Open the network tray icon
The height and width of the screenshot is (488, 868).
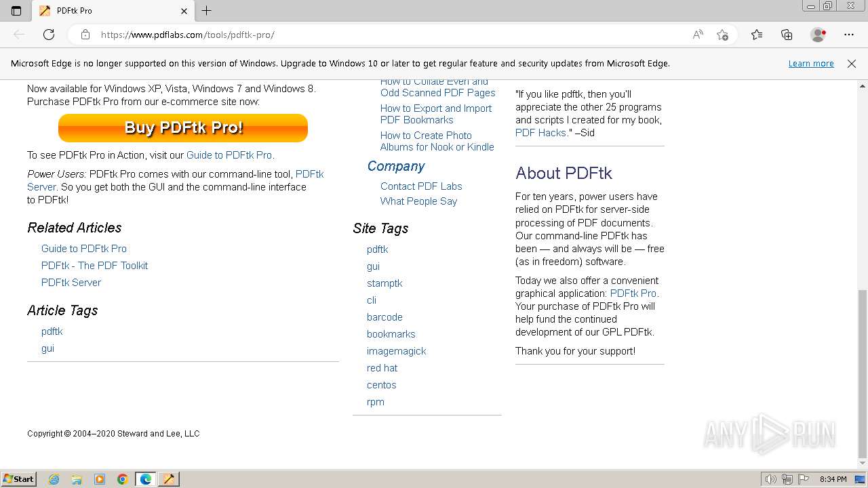click(787, 479)
